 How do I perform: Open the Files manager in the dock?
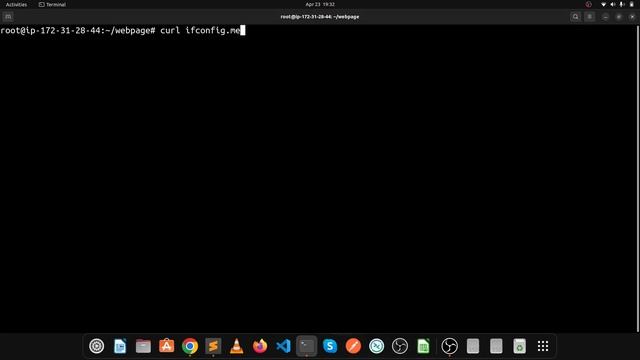[x=143, y=346]
